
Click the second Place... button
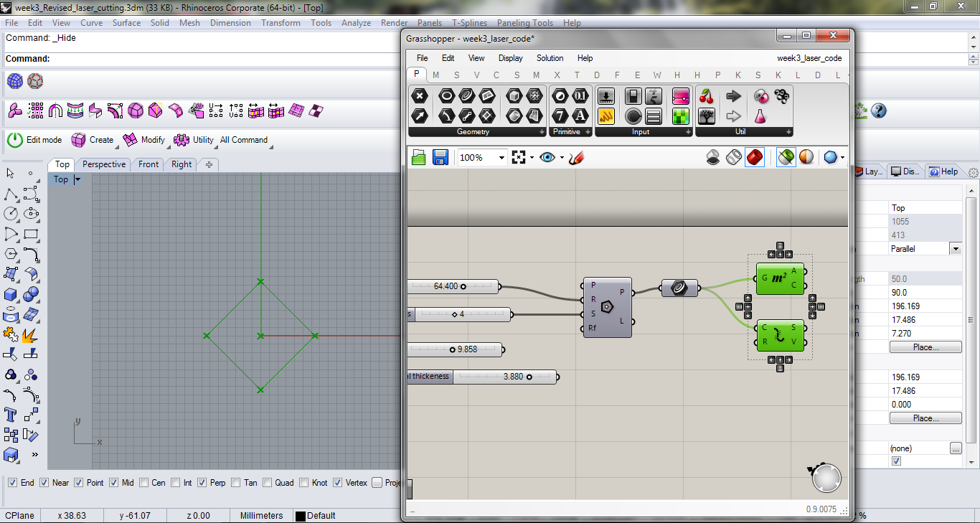(x=925, y=418)
